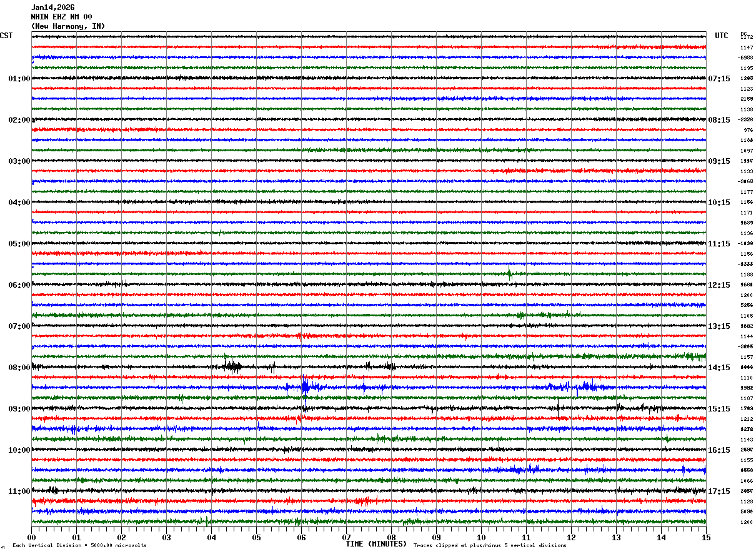The height and width of the screenshot is (554, 756).
Task: Click the DC offset value 1066
Action: (x=747, y=481)
